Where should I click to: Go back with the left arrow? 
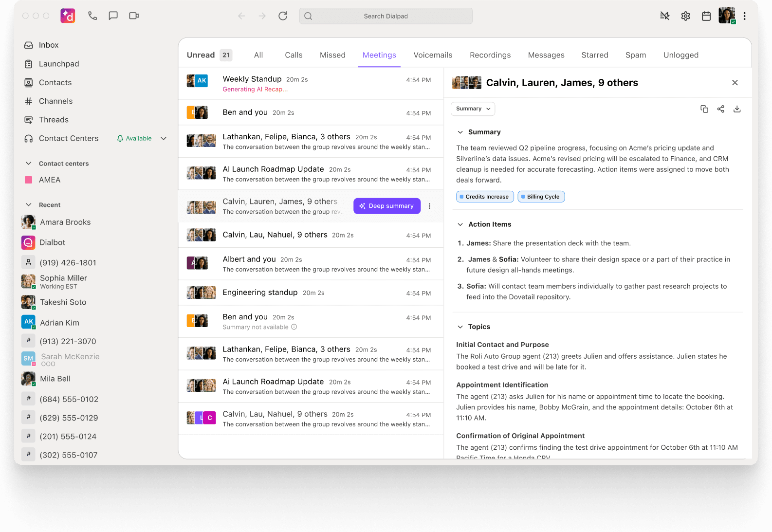tap(241, 16)
